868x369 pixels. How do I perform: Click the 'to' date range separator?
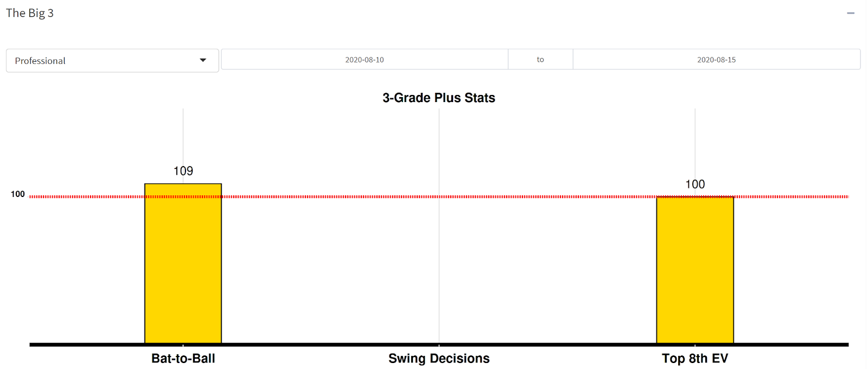point(540,60)
